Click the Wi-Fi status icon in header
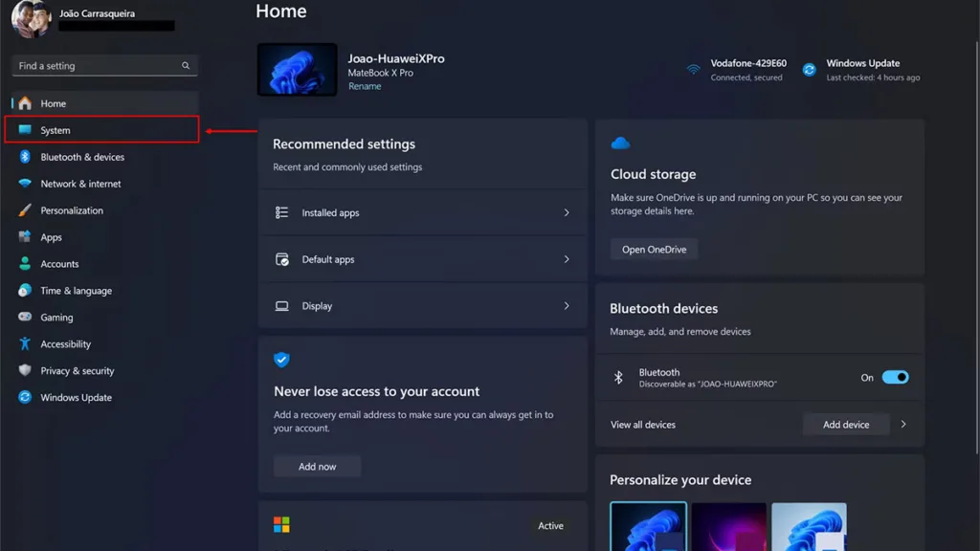Screen dimensions: 980x551 point(693,69)
